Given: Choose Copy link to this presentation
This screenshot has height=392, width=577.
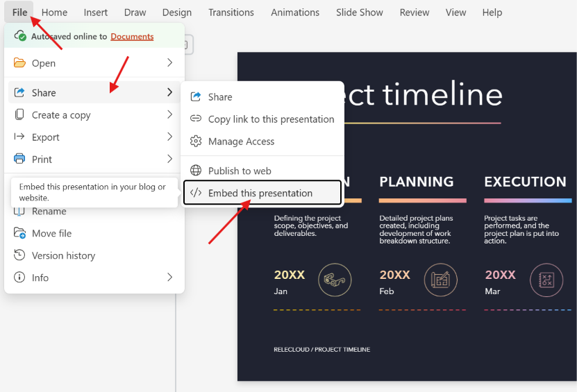Looking at the screenshot, I should pos(262,119).
